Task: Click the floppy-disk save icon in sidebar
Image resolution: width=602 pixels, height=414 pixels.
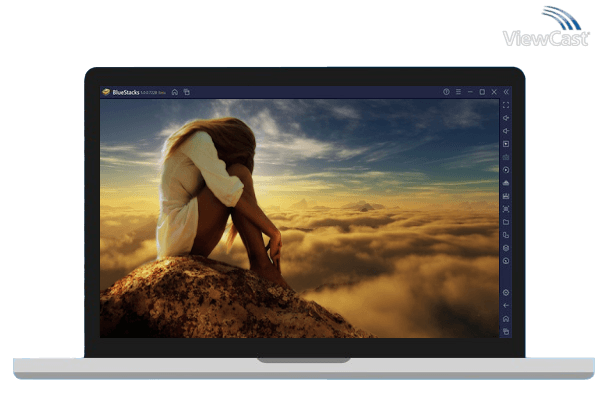Action: [x=506, y=196]
